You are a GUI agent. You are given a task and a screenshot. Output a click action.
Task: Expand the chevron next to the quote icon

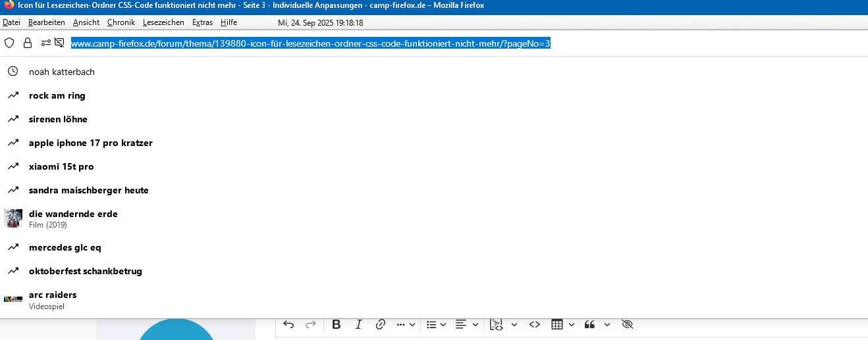coord(607,324)
